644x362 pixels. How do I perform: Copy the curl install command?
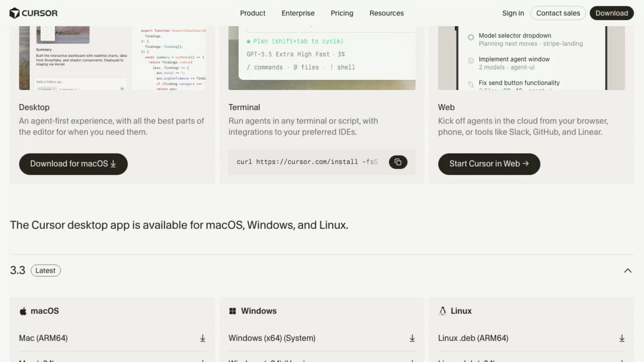(x=398, y=162)
